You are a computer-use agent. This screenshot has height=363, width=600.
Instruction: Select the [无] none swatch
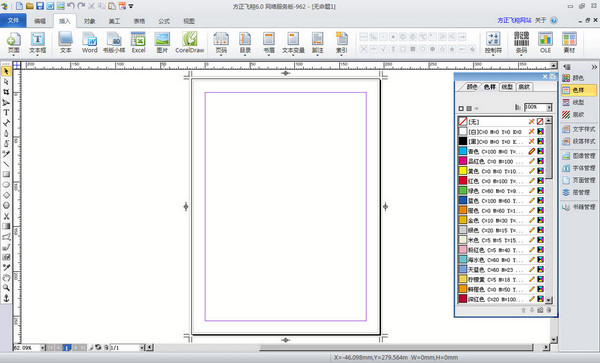point(501,122)
